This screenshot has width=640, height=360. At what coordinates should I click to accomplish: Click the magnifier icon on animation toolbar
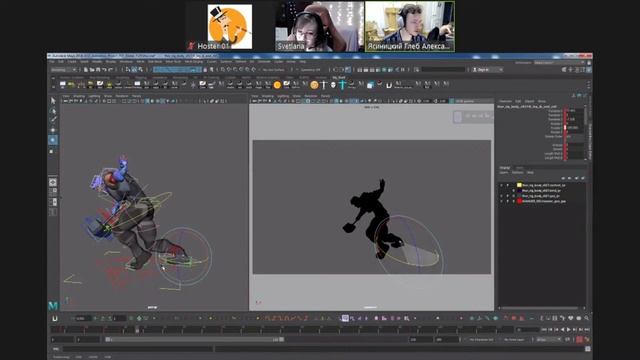tap(587, 318)
